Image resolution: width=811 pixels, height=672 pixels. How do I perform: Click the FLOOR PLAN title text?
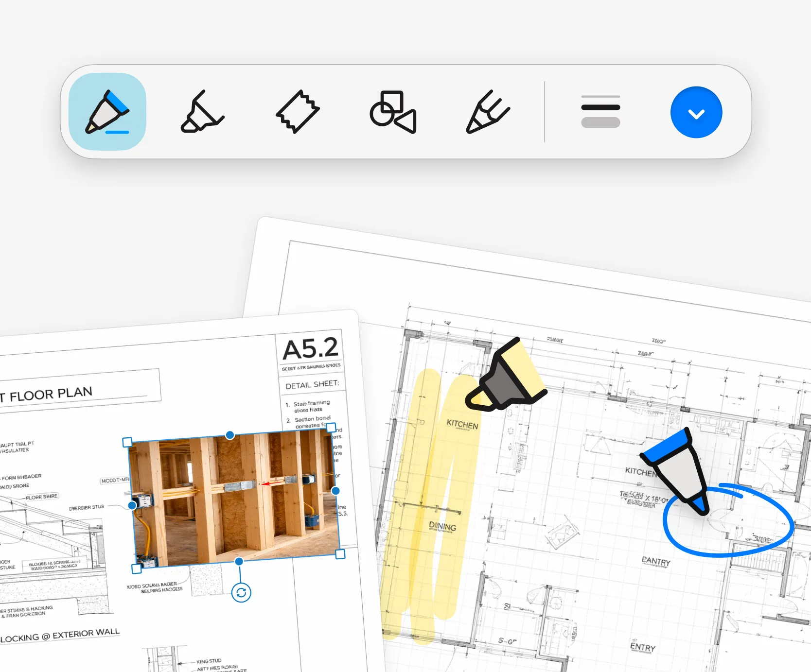[x=51, y=394]
